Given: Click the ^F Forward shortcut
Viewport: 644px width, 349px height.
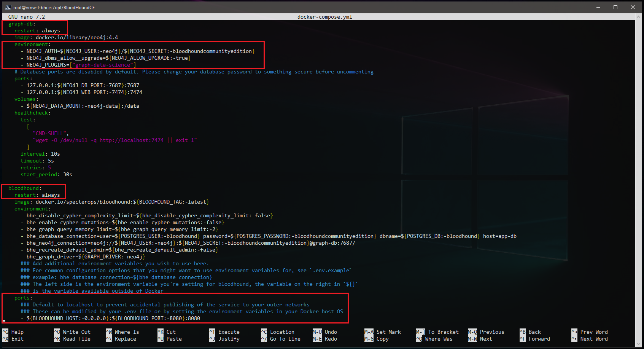Looking at the screenshot, I should coord(535,339).
